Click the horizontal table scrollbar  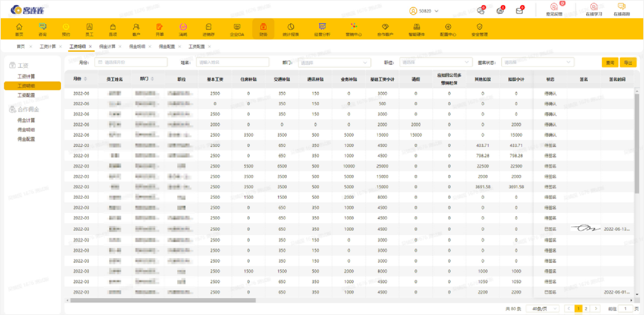click(163, 300)
